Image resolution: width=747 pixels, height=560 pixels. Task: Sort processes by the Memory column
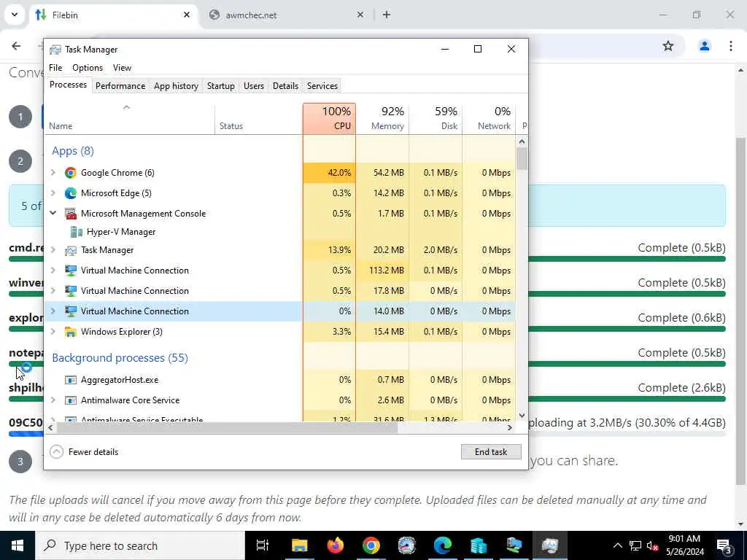[x=382, y=119]
